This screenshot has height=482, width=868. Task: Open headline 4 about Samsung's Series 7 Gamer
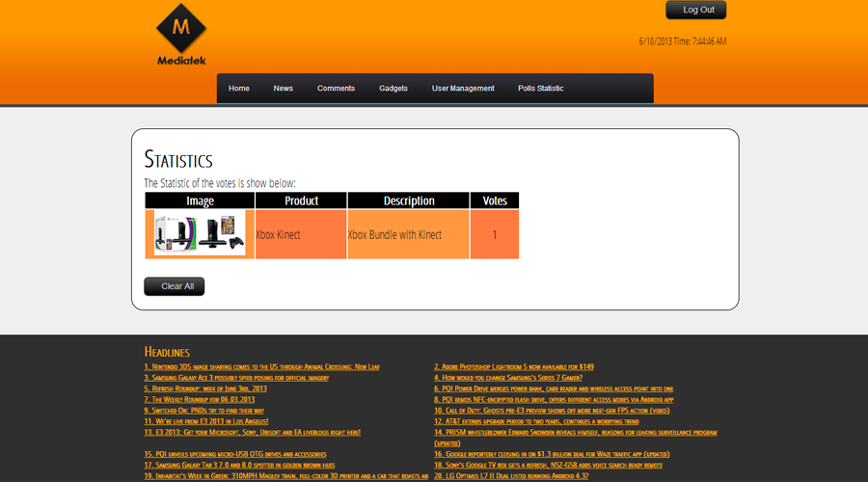tap(508, 378)
